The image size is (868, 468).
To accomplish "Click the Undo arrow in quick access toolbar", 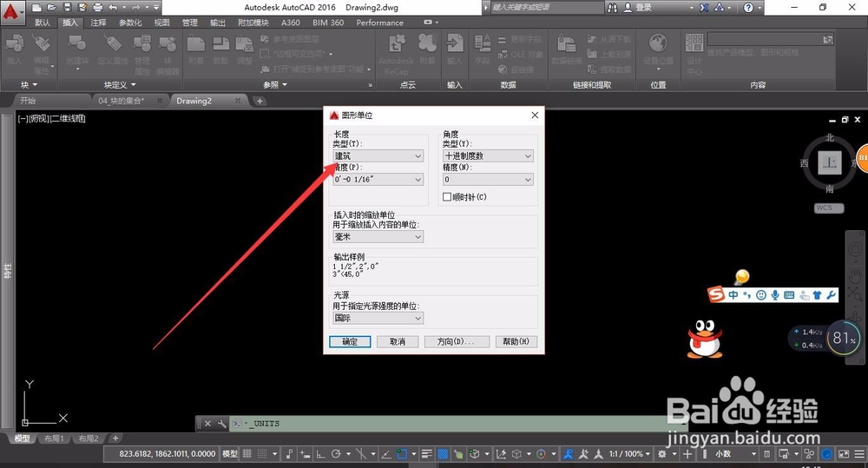I will point(113,8).
